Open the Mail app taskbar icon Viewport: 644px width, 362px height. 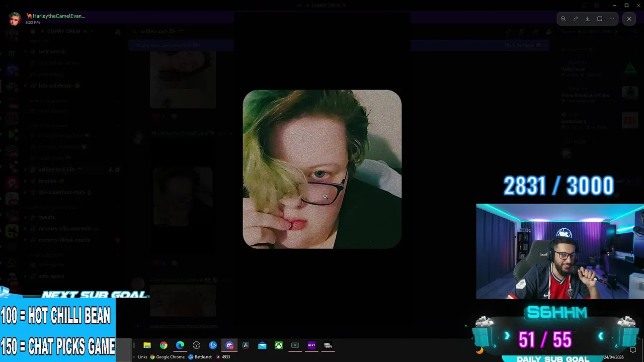[262, 345]
